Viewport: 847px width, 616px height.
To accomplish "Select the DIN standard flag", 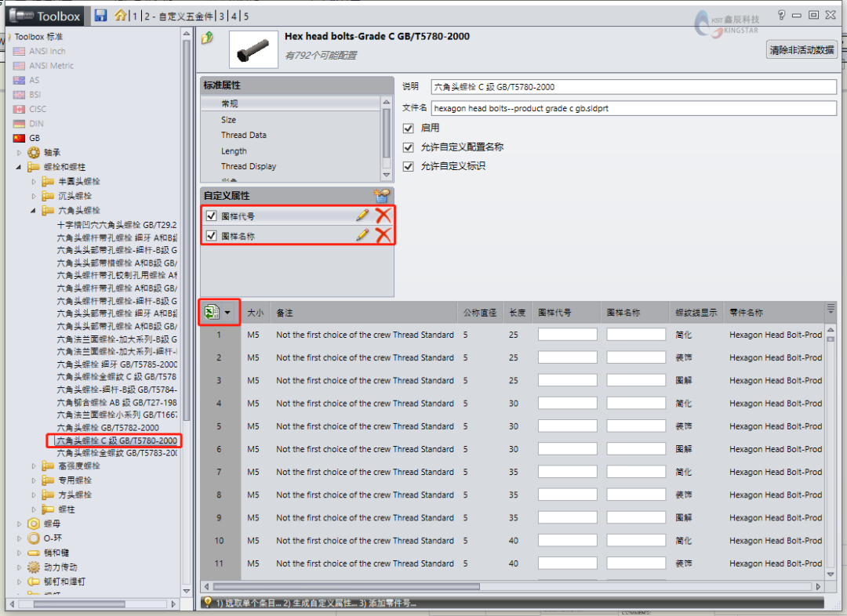I will pos(19,124).
